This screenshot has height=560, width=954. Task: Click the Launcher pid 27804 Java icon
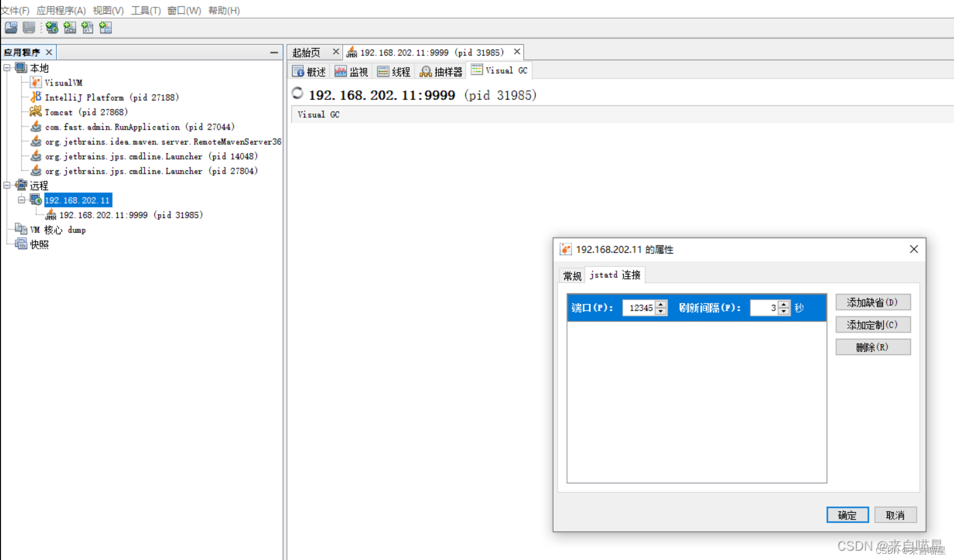tap(36, 171)
